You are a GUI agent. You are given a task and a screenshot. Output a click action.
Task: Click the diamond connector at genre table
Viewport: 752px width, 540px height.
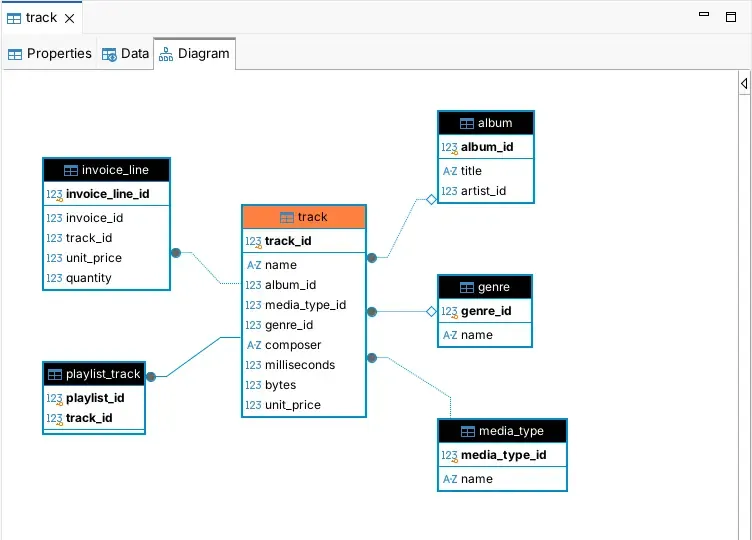coord(431,312)
